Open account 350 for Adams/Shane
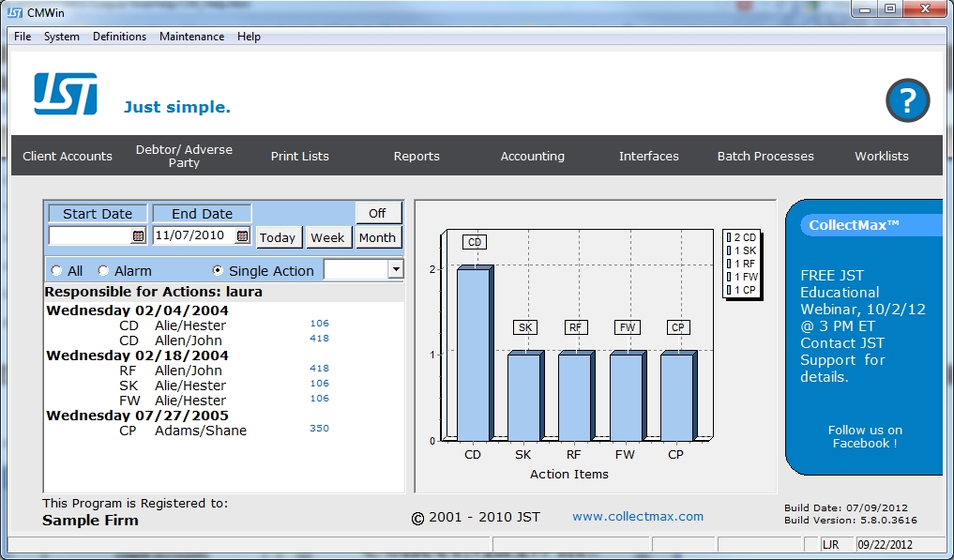Viewport: 954px width, 560px height. coord(319,429)
